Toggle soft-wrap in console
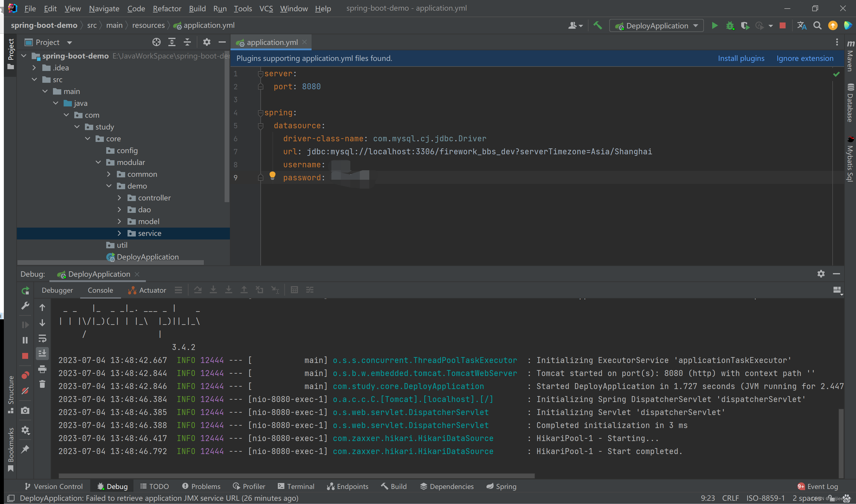The height and width of the screenshot is (504, 856). coord(42,338)
